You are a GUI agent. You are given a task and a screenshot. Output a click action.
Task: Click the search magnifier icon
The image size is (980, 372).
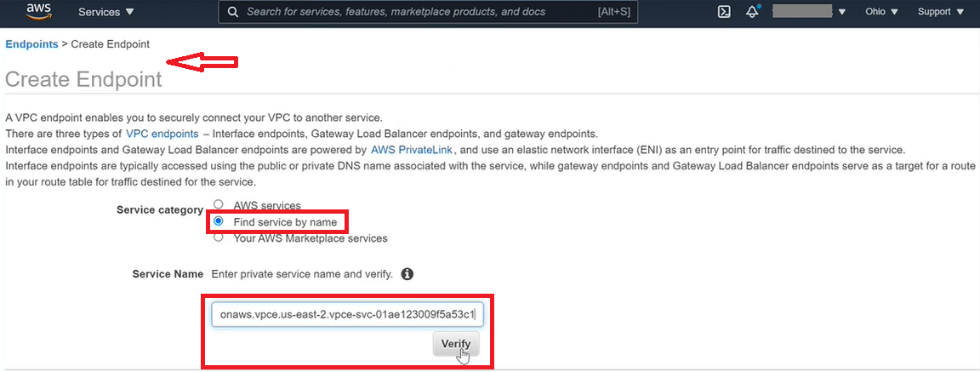232,12
